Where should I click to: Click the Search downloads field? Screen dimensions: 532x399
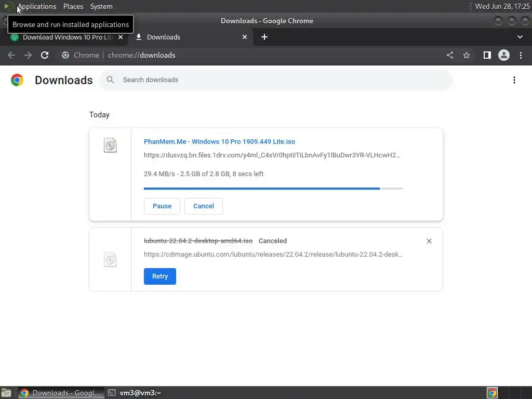click(x=276, y=80)
